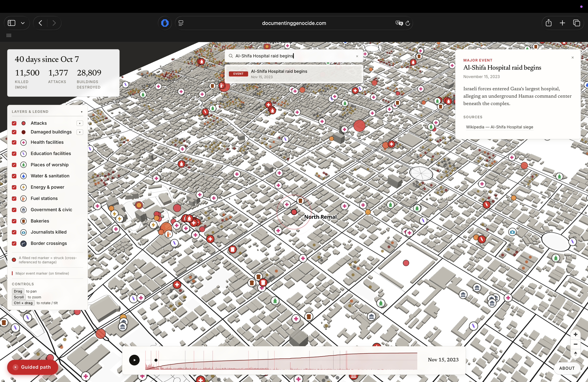Expand the Attacks layer dropdown arrow
Viewport: 588px width, 382px height.
(79, 123)
